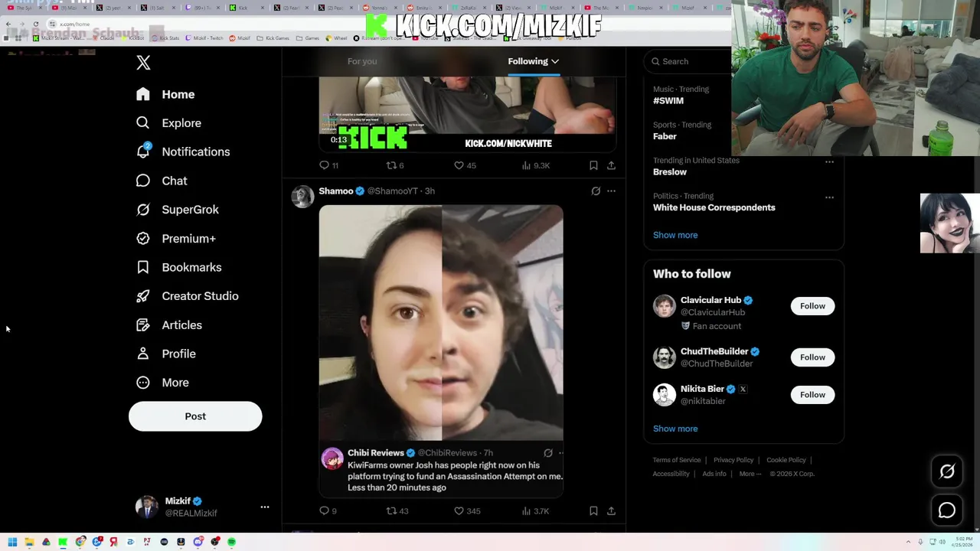The image size is (980, 551).
Task: Open File Explorer from the taskbar
Action: pyautogui.click(x=29, y=542)
